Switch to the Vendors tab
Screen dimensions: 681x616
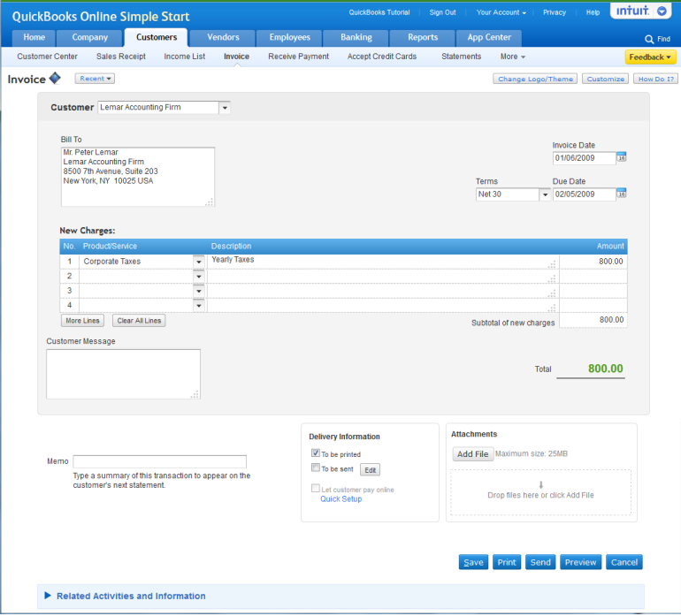223,38
